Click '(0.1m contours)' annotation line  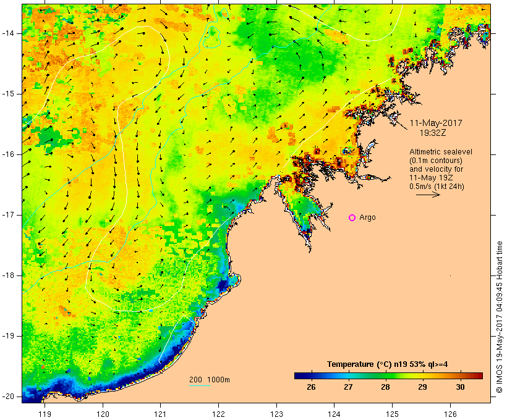436,161
